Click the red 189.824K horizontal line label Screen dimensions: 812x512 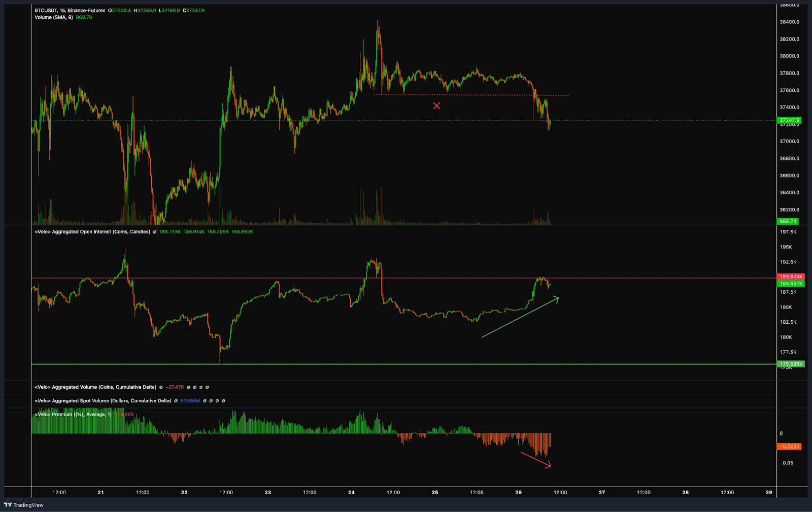point(791,277)
